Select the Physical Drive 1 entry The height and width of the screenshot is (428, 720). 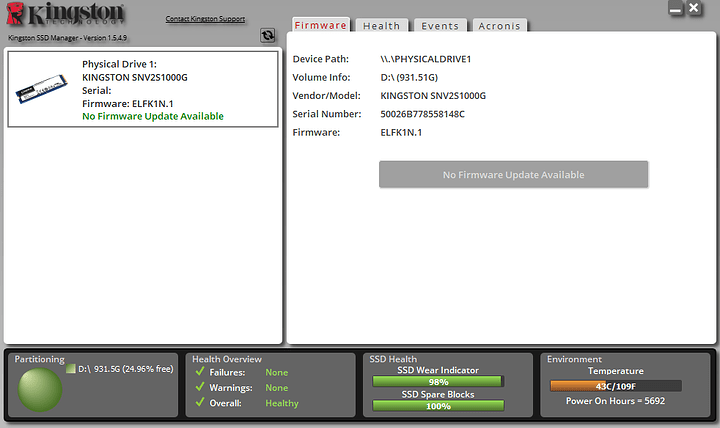tap(143, 89)
